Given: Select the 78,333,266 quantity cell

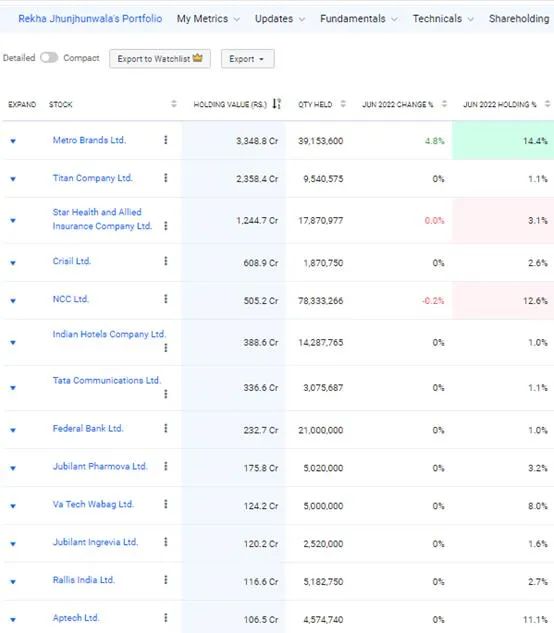Looking at the screenshot, I should point(321,301).
